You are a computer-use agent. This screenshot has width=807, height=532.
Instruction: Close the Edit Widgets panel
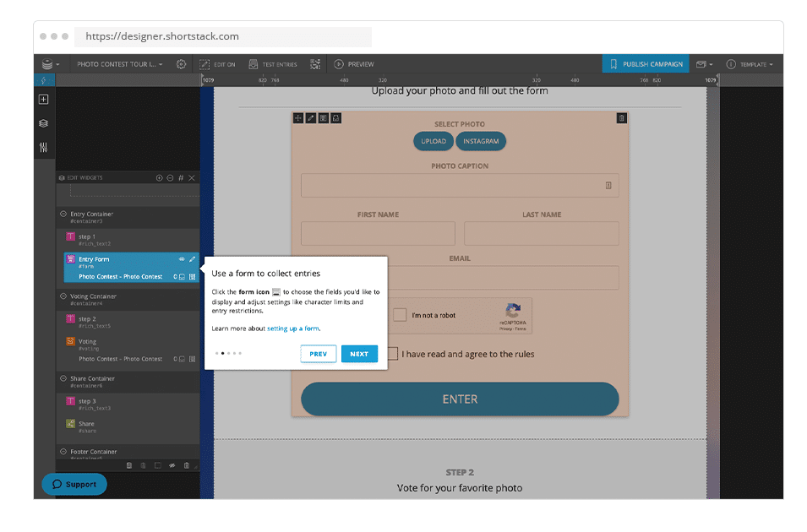[x=192, y=178]
